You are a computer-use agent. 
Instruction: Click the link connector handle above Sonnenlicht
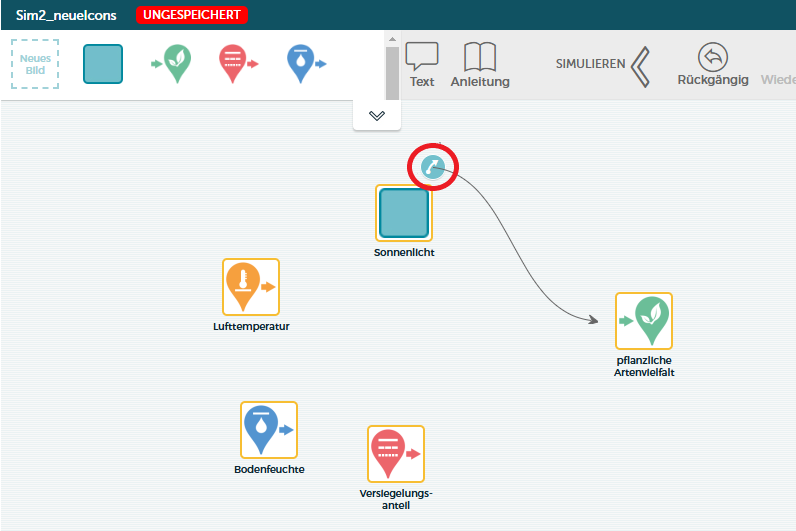[x=432, y=166]
